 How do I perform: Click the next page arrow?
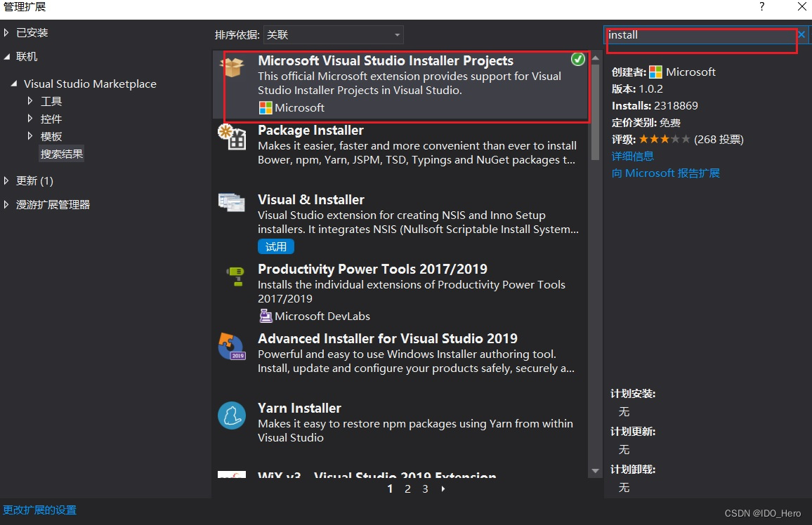443,489
